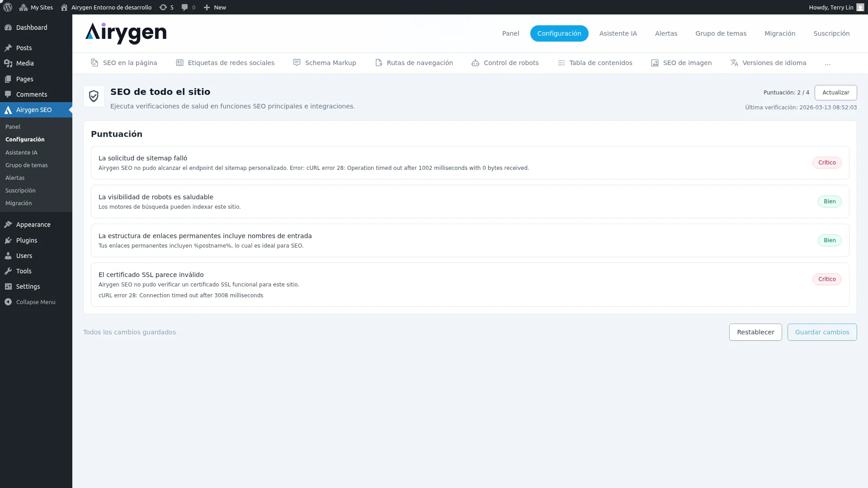The image size is (868, 488).
Task: Click 'Todos los cambios guardados' status text
Action: (129, 332)
